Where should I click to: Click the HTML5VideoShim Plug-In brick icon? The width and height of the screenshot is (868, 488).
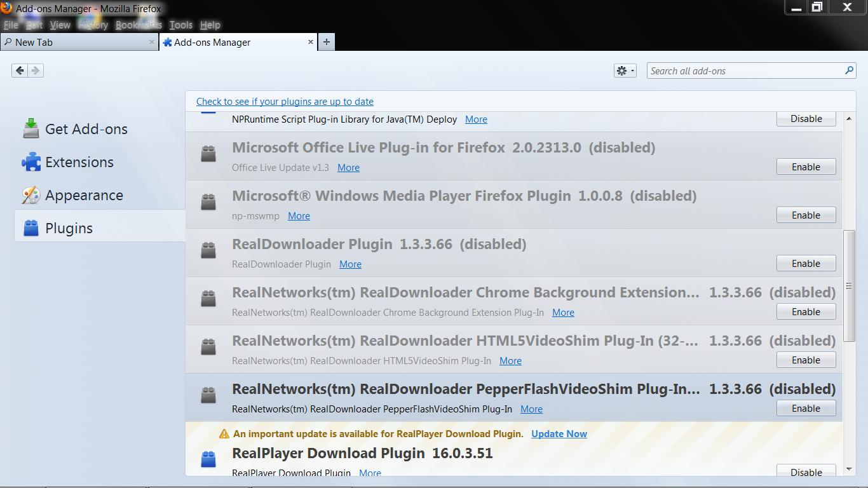pos(208,346)
